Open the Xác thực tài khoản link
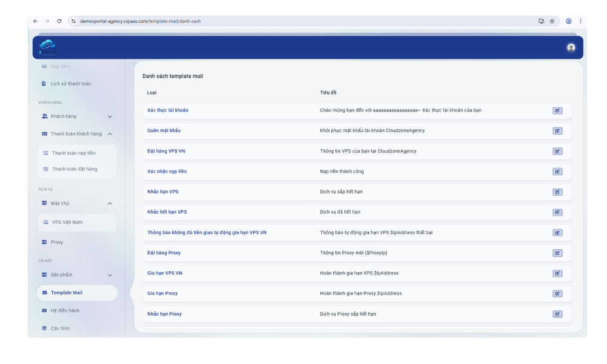The width and height of the screenshot is (607, 364). pos(168,110)
